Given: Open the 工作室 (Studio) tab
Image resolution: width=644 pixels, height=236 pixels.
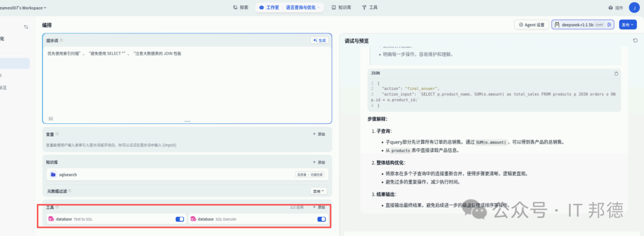Looking at the screenshot, I should (268, 7).
